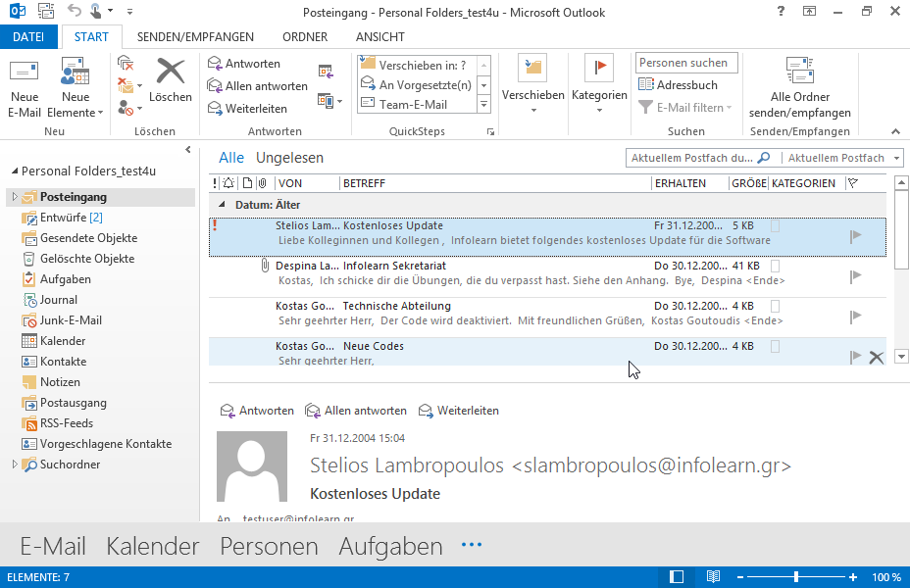The image size is (910, 588).
Task: Delete the selected mail with Löschen
Action: [170, 81]
